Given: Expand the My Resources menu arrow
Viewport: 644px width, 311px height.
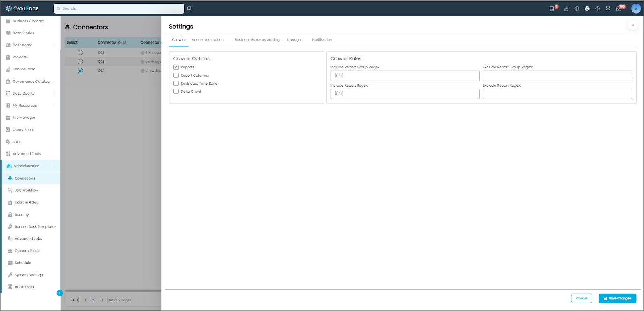Looking at the screenshot, I should tap(54, 106).
